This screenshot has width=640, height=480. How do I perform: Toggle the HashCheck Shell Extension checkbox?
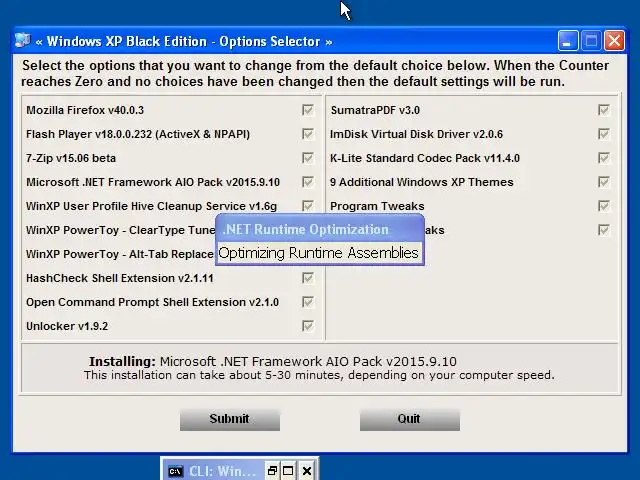308,278
